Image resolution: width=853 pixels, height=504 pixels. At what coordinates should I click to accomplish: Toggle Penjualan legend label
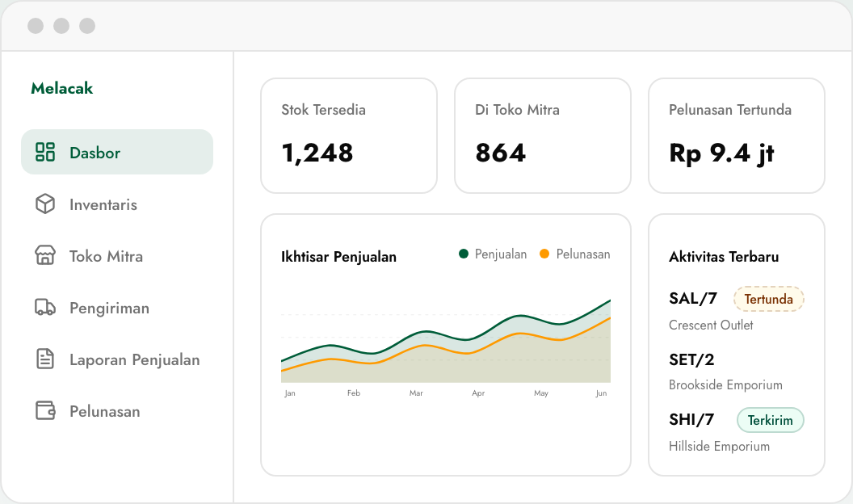tap(501, 254)
